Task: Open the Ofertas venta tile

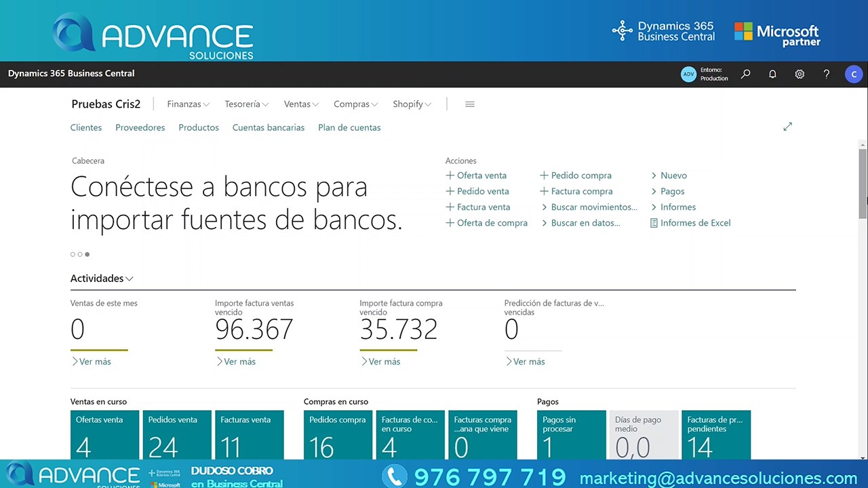Action: pos(104,434)
